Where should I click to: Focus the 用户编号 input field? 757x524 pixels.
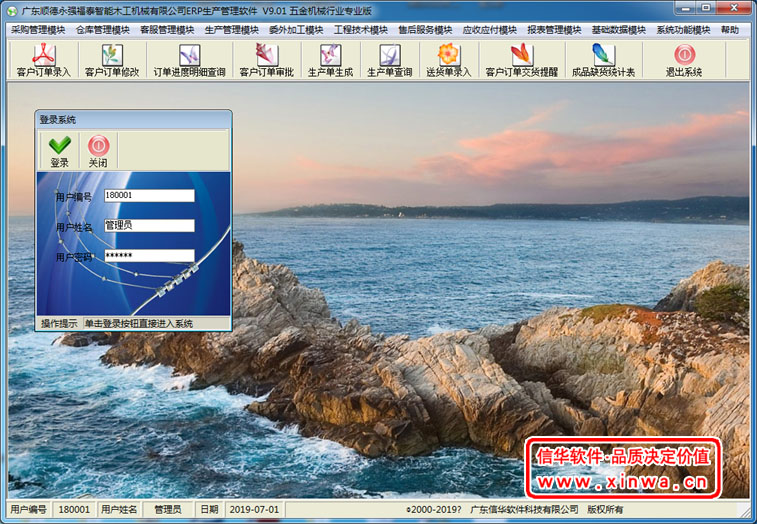pos(149,196)
